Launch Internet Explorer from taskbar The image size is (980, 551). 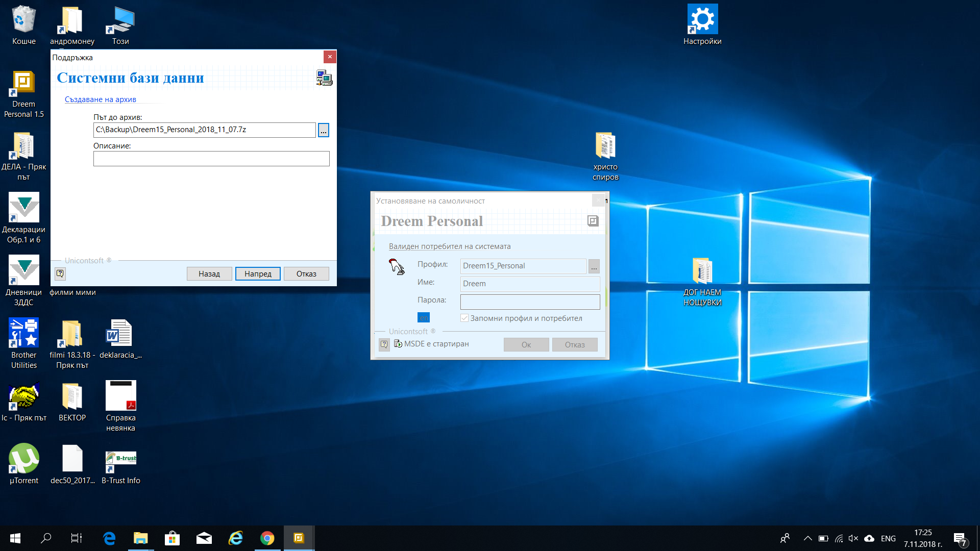click(x=236, y=538)
